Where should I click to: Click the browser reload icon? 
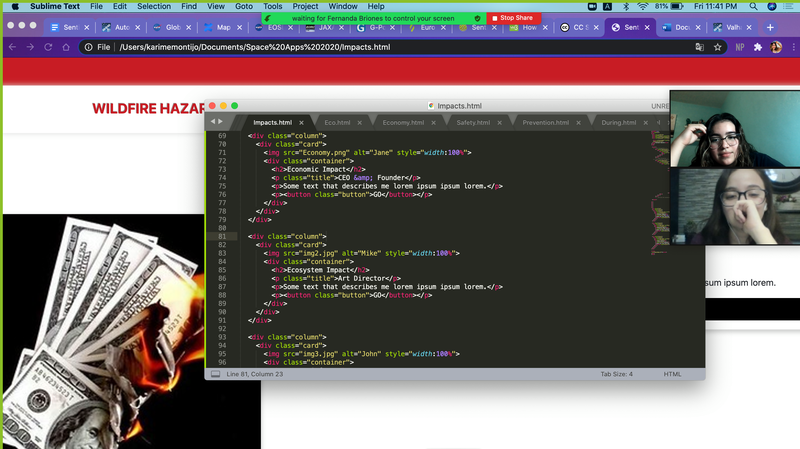tap(48, 47)
